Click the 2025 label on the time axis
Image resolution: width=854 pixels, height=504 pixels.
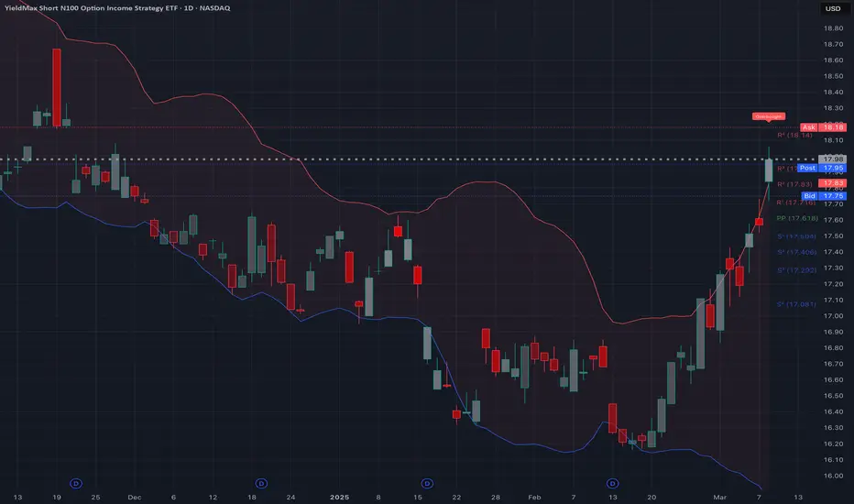point(339,497)
